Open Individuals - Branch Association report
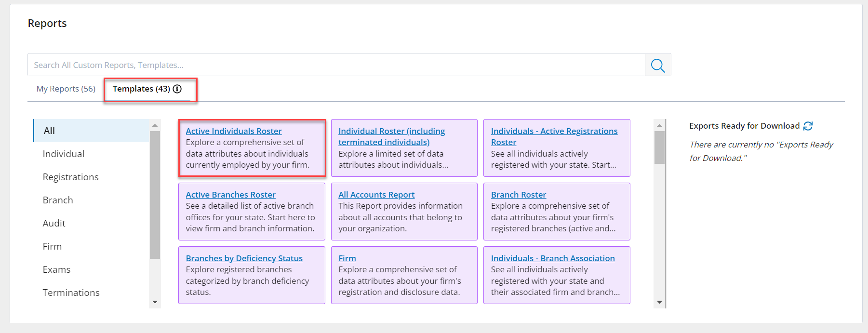This screenshot has height=333, width=868. pyautogui.click(x=553, y=258)
